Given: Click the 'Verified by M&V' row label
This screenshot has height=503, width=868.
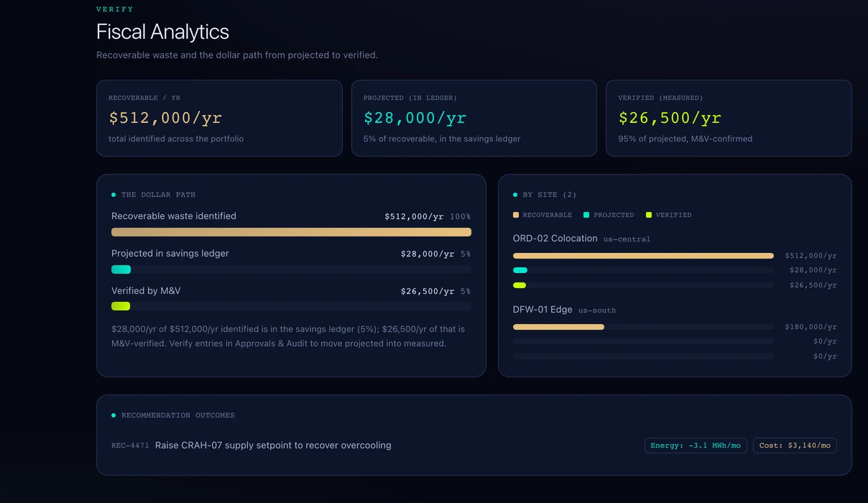Looking at the screenshot, I should [146, 291].
